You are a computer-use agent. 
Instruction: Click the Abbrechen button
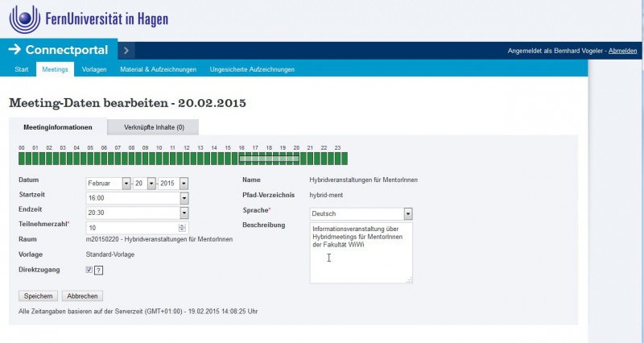(83, 295)
